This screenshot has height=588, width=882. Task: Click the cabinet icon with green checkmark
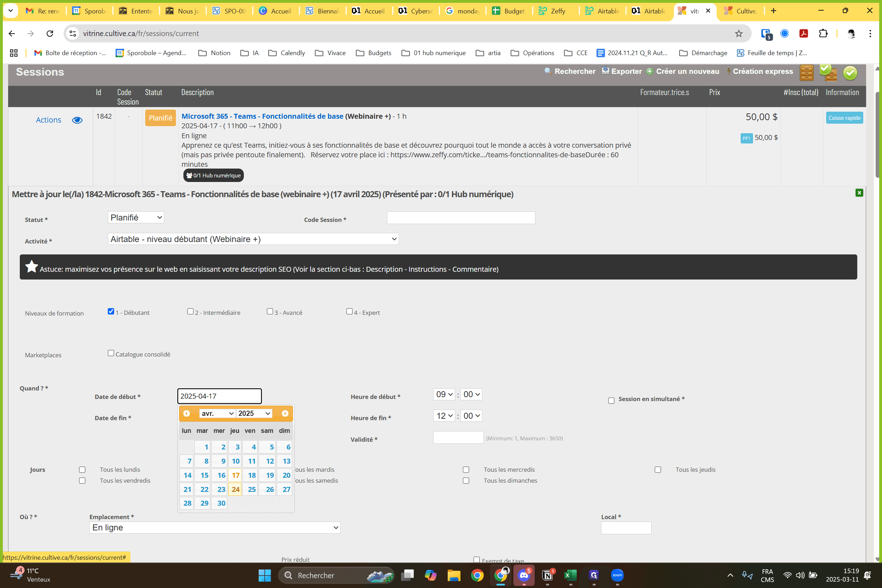click(828, 72)
